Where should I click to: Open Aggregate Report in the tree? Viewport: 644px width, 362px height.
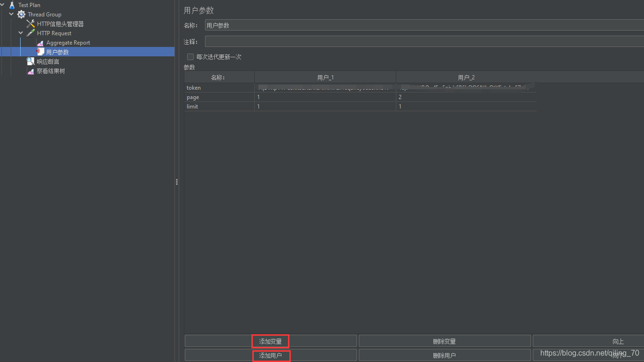pyautogui.click(x=68, y=43)
